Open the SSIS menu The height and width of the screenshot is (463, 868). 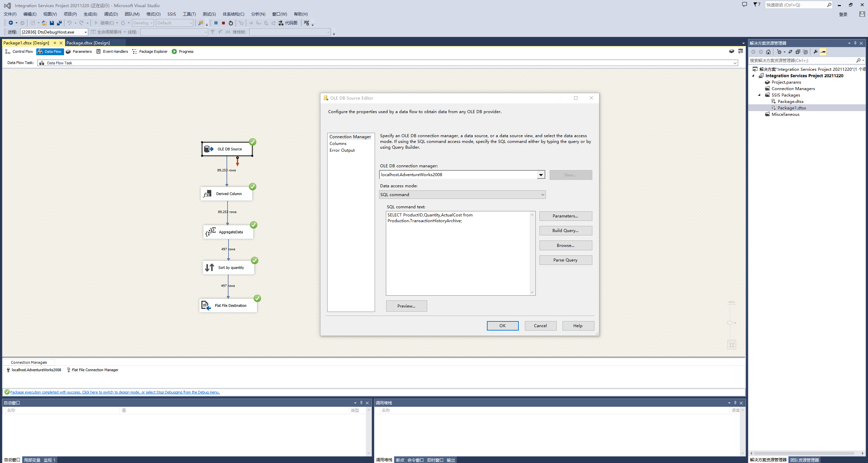(x=172, y=14)
